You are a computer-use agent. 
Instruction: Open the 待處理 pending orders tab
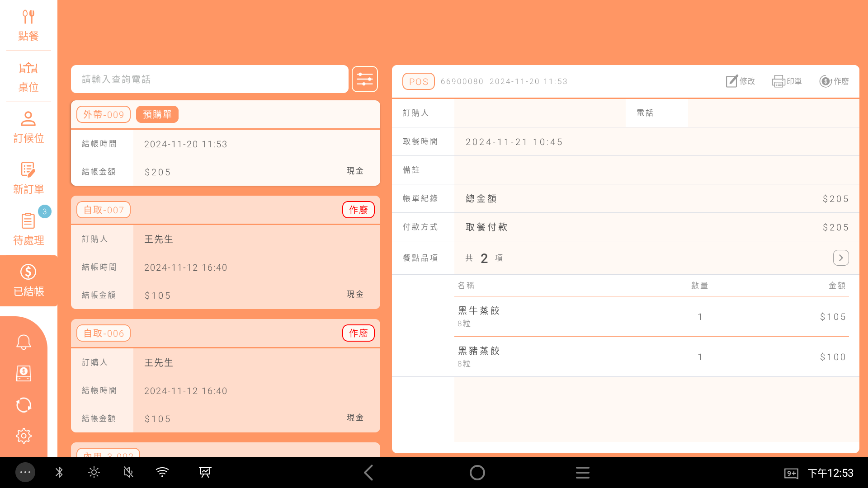(x=28, y=230)
